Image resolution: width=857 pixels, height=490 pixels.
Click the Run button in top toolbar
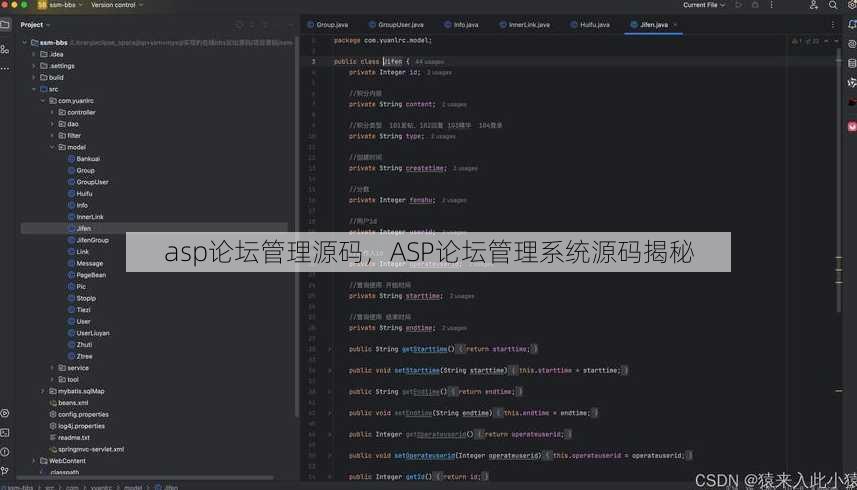tap(738, 5)
